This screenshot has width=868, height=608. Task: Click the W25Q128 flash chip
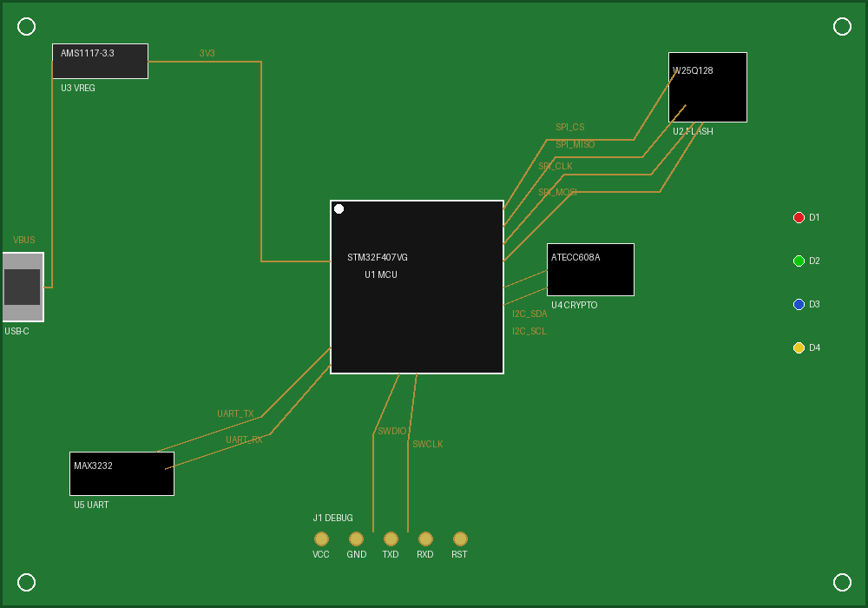tap(707, 87)
